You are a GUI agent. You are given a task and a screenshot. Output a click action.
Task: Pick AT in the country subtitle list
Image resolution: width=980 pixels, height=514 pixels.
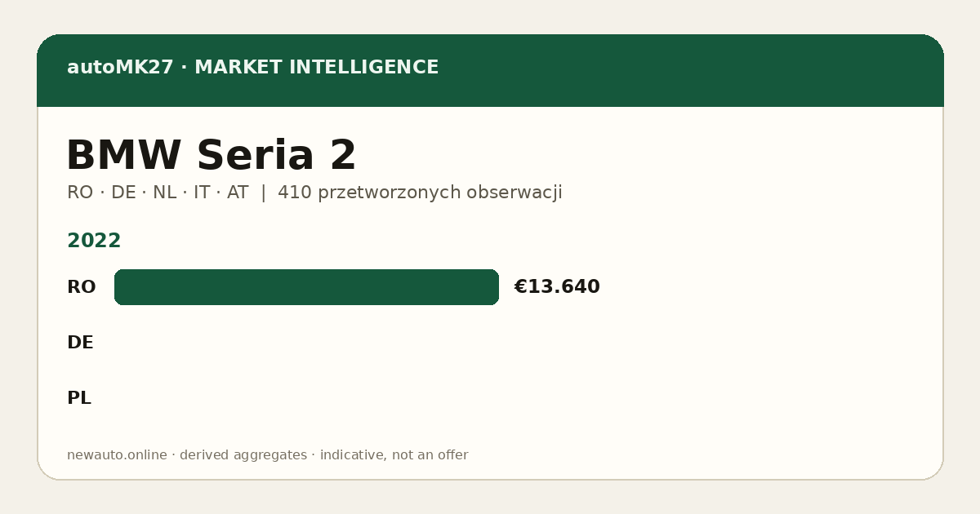coord(237,193)
